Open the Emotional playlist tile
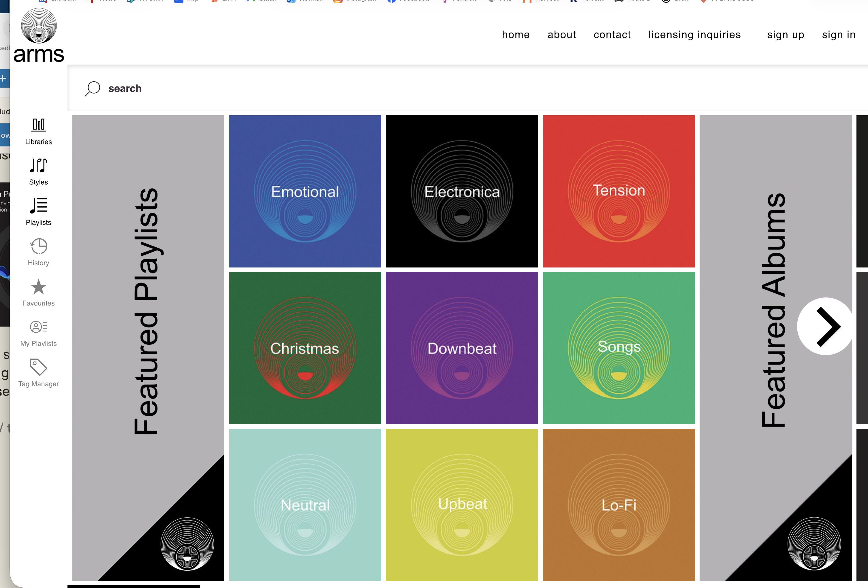The height and width of the screenshot is (588, 868). click(305, 191)
